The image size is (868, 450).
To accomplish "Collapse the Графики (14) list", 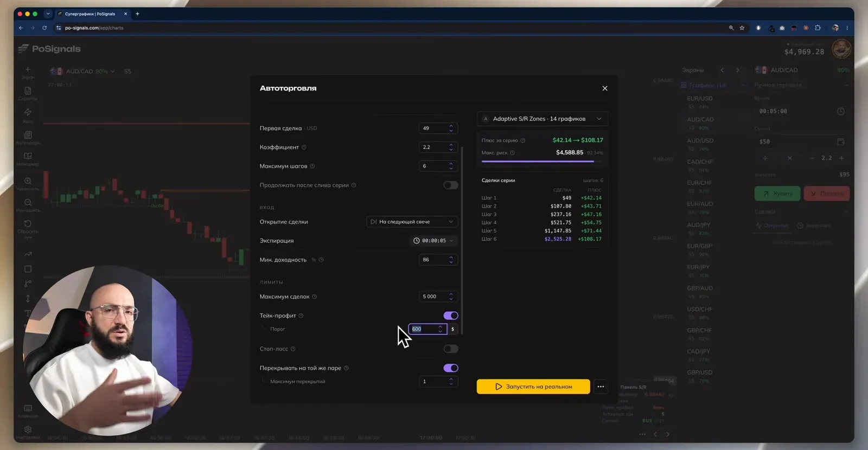I will tap(743, 85).
